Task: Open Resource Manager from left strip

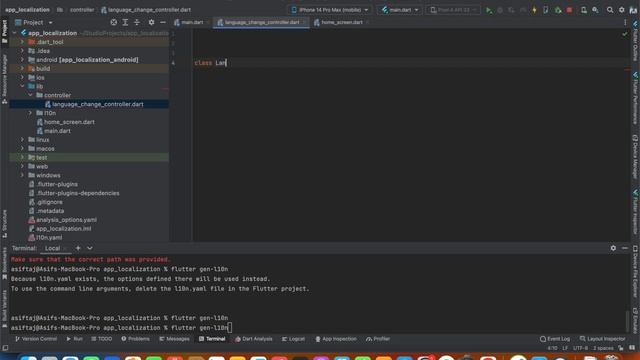Action: coord(4,79)
